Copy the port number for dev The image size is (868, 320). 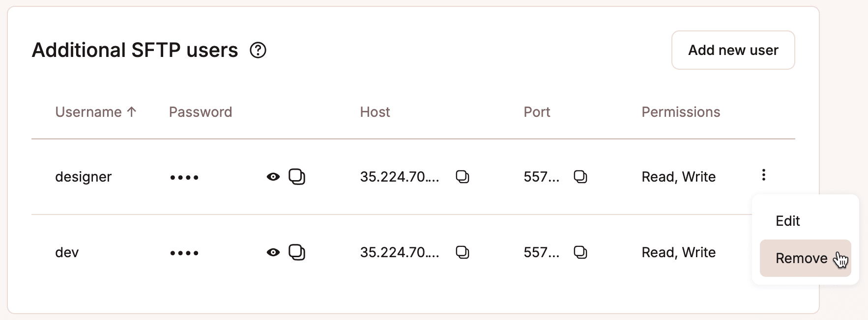pyautogui.click(x=580, y=252)
